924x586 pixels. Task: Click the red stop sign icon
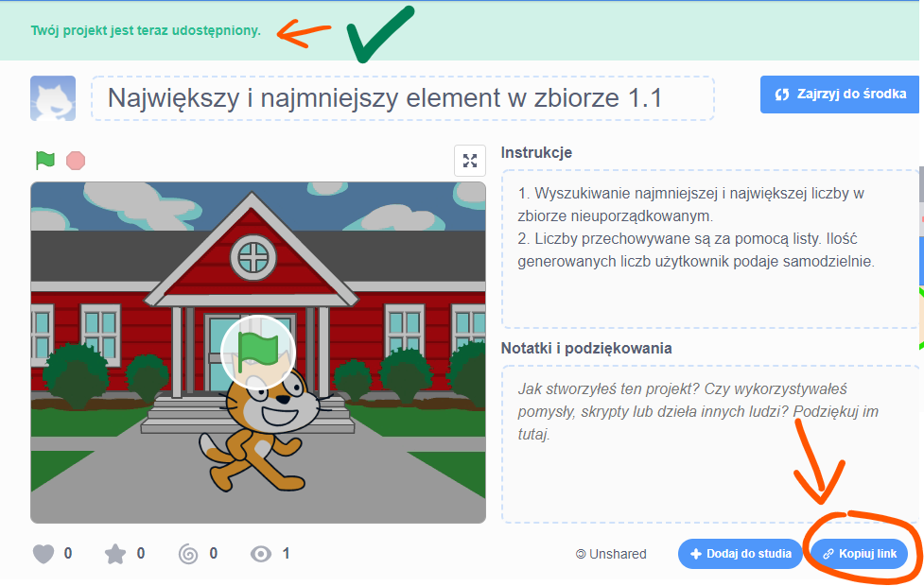click(76, 160)
